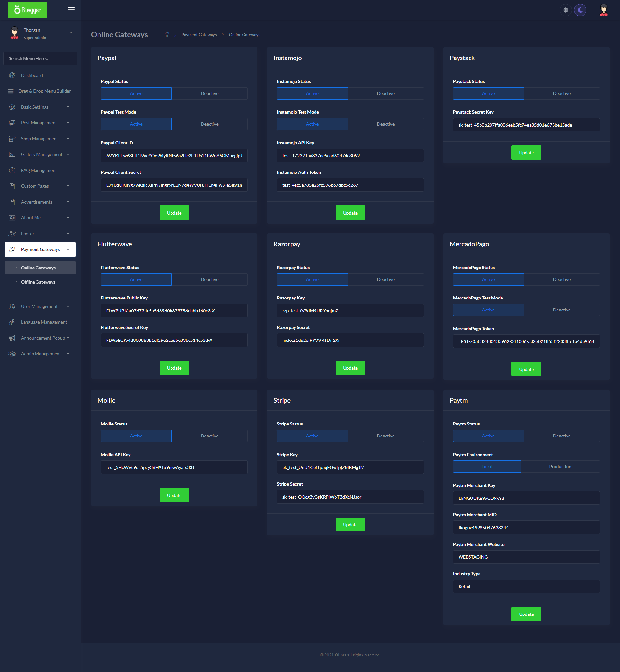Switch to light mode sun icon
The width and height of the screenshot is (620, 672).
pos(565,10)
